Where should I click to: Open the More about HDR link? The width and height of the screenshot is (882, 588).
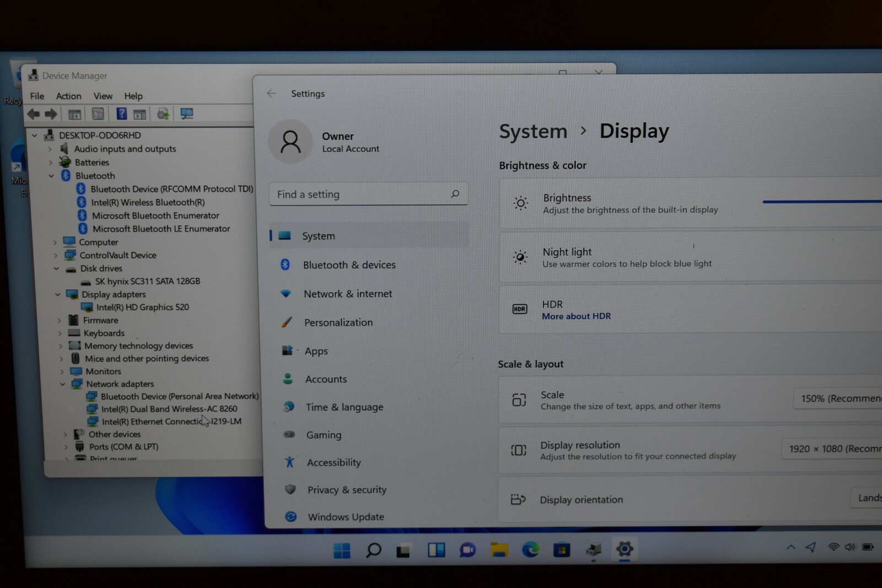pyautogui.click(x=576, y=316)
